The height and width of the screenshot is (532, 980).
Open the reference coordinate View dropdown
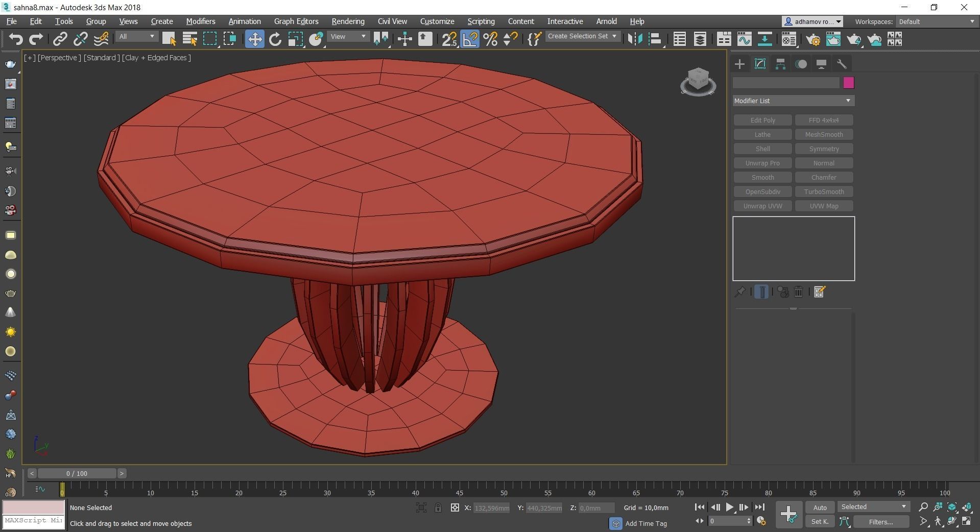pos(348,37)
